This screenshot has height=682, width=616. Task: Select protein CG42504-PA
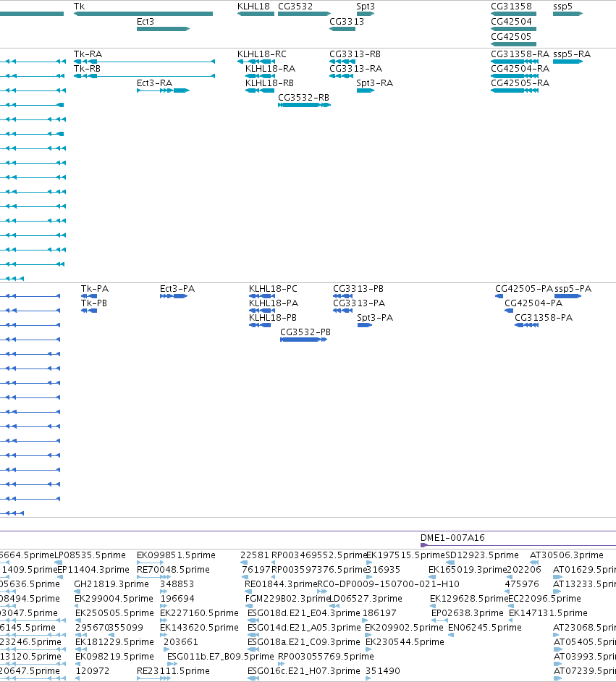tap(509, 311)
